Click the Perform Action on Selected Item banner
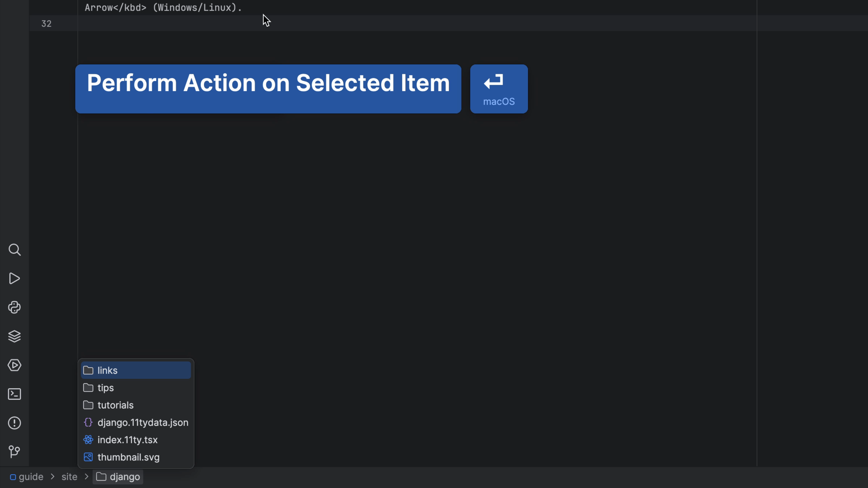 tap(268, 89)
